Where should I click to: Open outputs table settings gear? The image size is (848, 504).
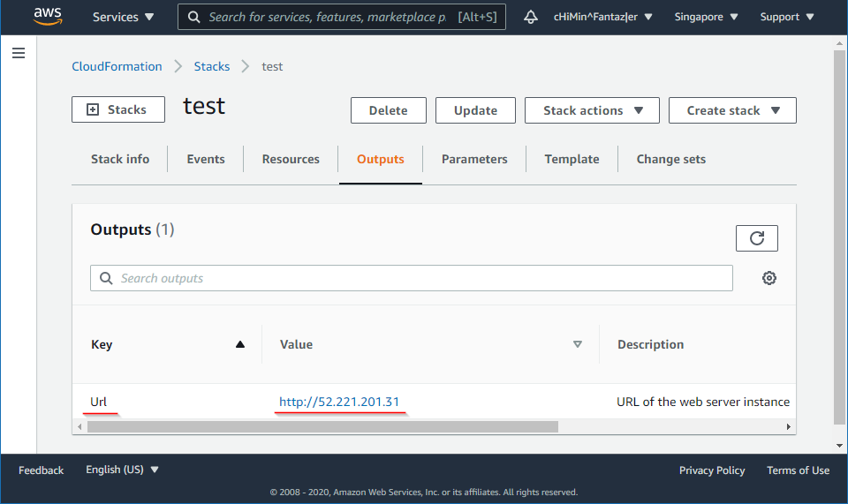[x=769, y=278]
